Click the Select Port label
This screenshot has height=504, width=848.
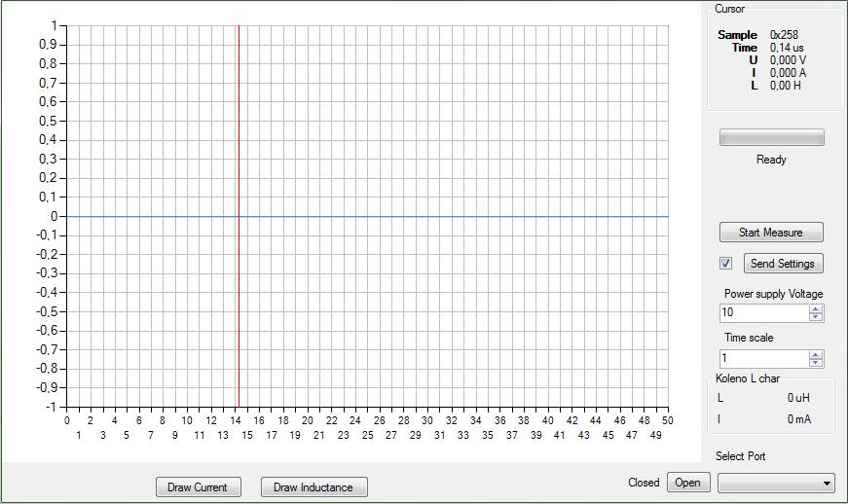click(740, 456)
